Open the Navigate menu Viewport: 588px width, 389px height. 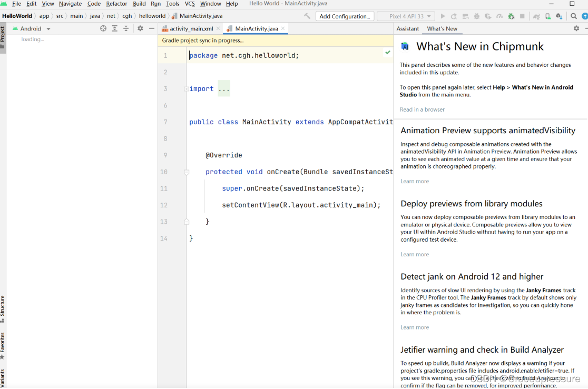tap(70, 4)
